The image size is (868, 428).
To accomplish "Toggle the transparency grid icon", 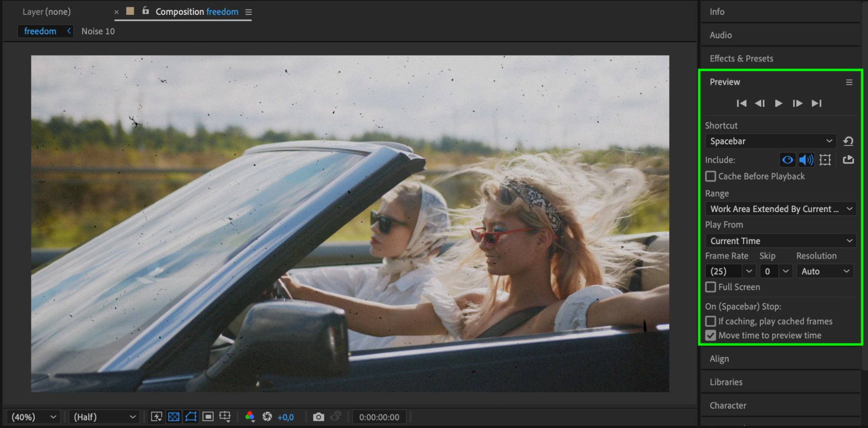I will (174, 417).
